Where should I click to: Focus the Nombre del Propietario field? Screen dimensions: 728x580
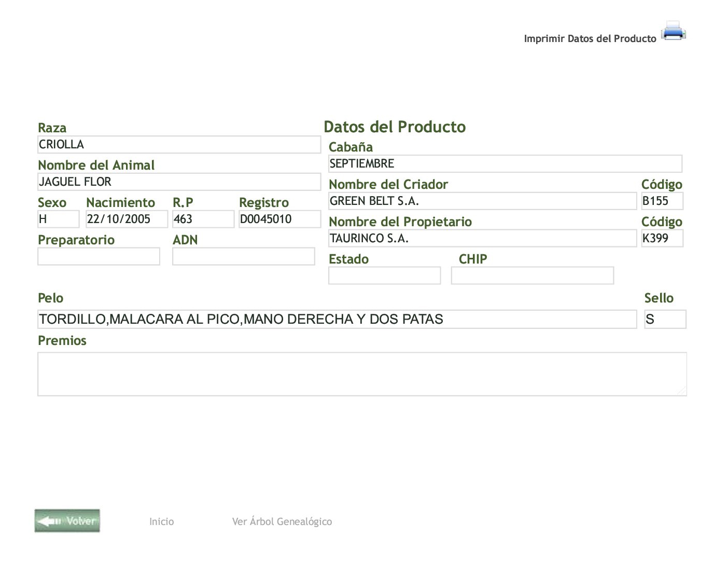[x=482, y=239]
